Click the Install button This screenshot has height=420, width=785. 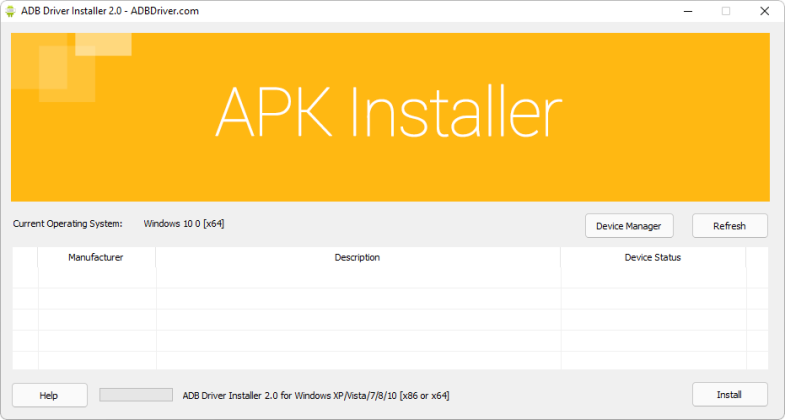tap(729, 394)
